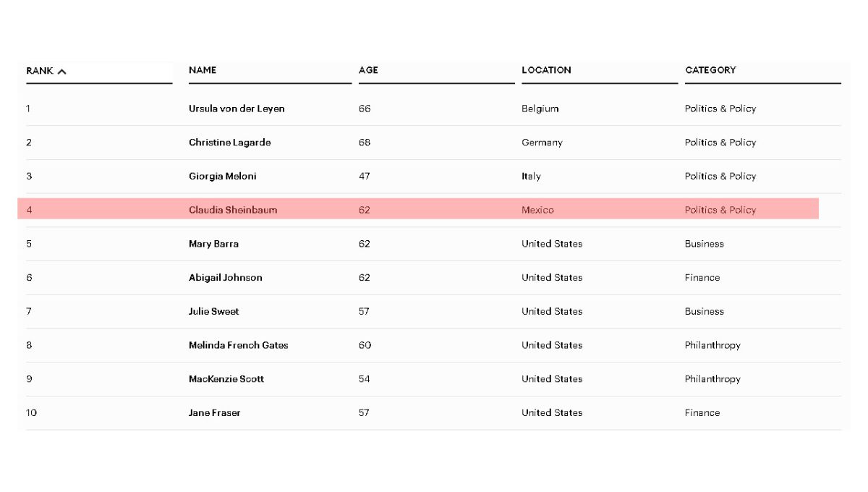Click the RANK sort arrow icon

coord(62,72)
